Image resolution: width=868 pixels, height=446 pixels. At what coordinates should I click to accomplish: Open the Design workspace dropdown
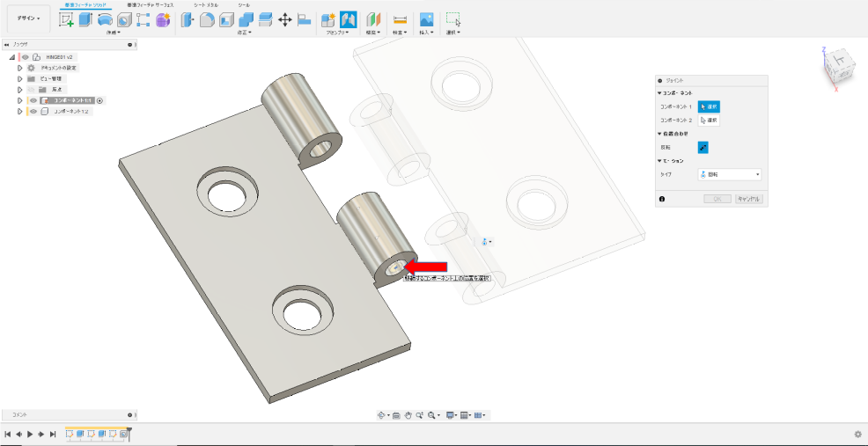pyautogui.click(x=28, y=18)
